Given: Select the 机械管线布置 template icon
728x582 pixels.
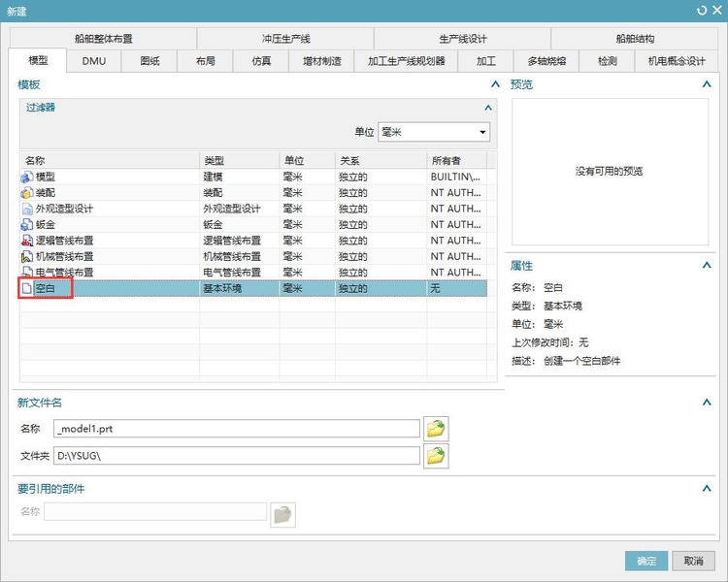Looking at the screenshot, I should coord(27,256).
